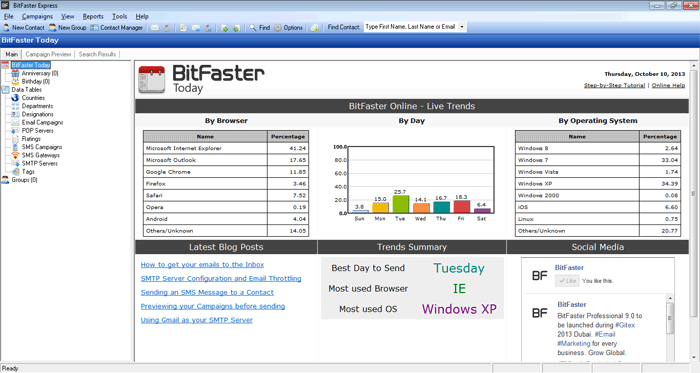Click the envelope email icon in toolbar

coord(154,28)
